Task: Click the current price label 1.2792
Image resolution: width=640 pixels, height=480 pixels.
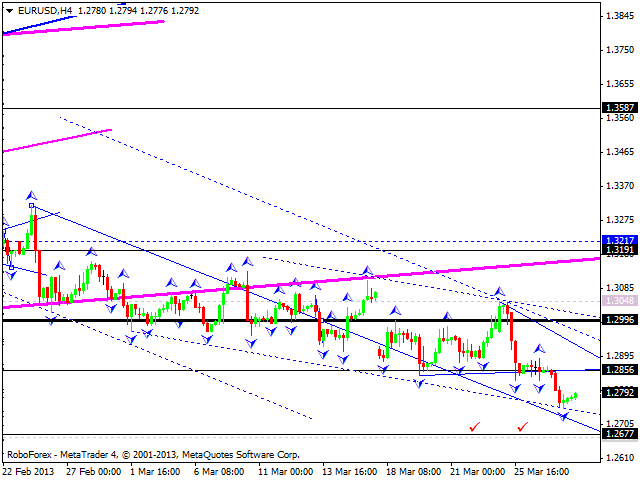Action: click(x=619, y=391)
